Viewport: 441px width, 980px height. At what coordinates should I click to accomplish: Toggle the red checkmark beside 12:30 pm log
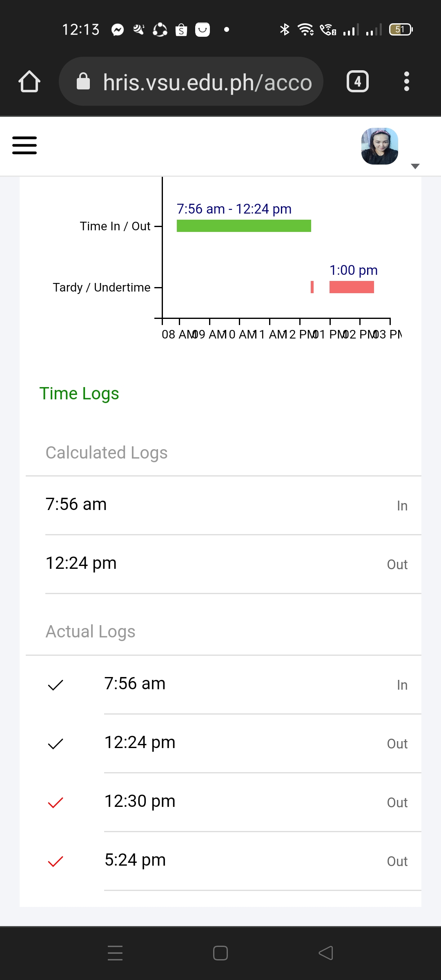tap(56, 802)
